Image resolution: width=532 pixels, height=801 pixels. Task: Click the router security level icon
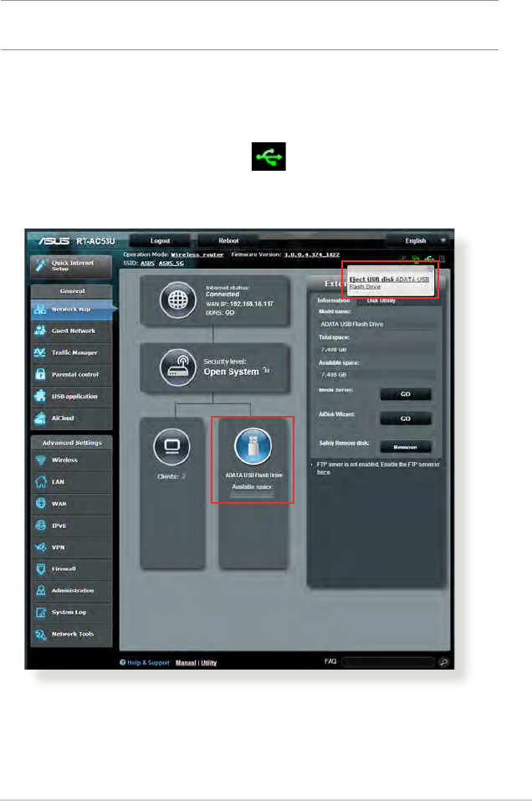tap(178, 367)
